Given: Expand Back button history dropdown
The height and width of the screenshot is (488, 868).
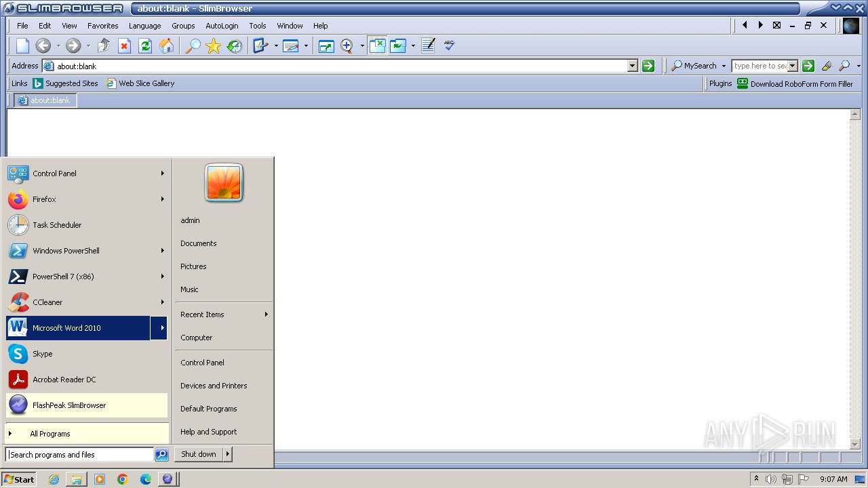Looking at the screenshot, I should tap(58, 46).
